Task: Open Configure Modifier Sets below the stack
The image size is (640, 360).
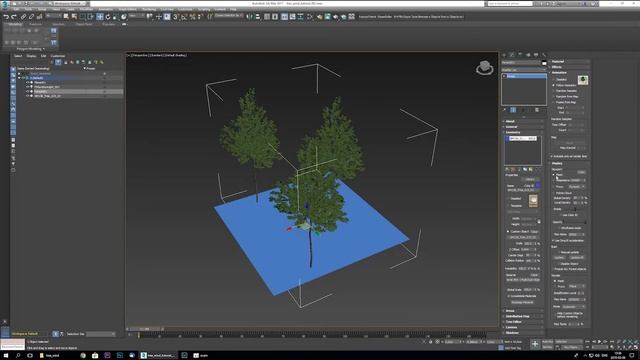Action: (537, 110)
